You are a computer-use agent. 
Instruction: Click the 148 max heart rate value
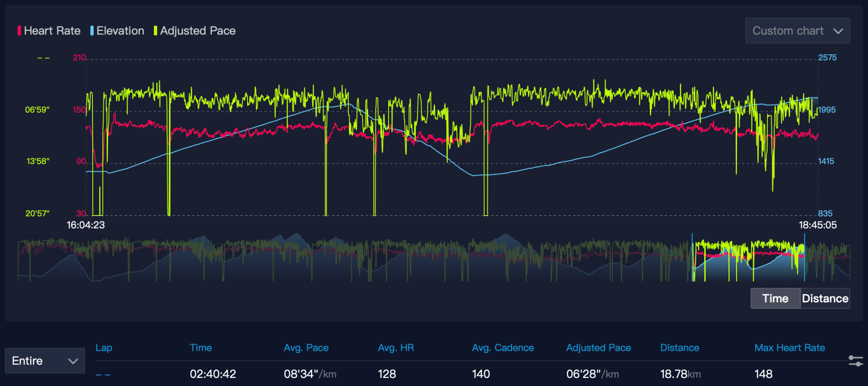763,374
